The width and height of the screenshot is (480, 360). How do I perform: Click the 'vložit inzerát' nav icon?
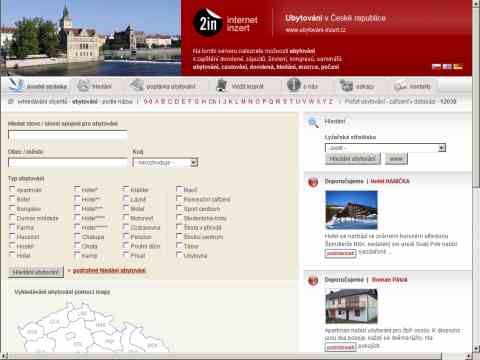click(222, 85)
